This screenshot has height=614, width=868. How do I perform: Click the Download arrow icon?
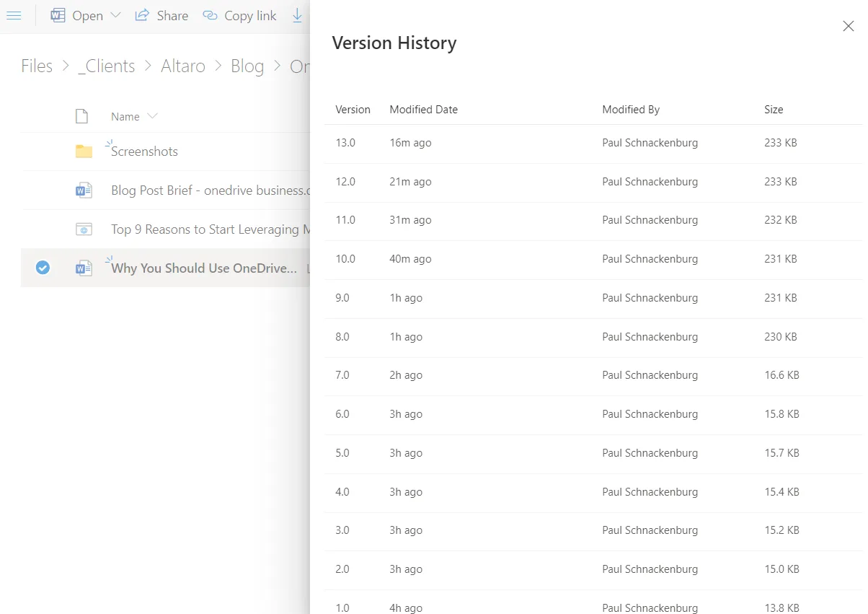297,15
